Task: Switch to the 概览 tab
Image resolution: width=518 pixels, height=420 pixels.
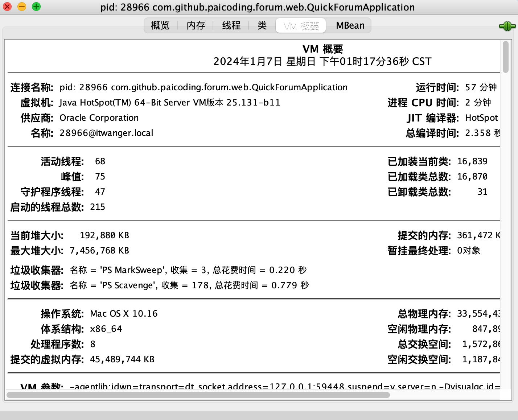Action: (x=160, y=25)
